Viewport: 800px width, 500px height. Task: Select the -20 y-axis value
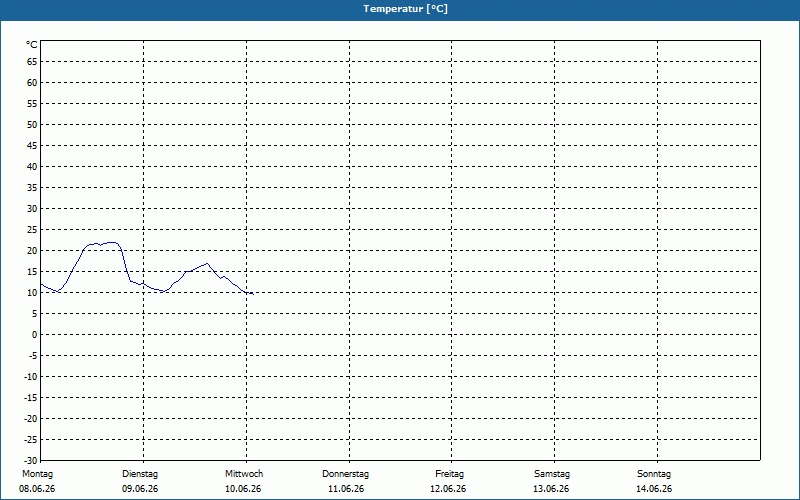pyautogui.click(x=31, y=418)
